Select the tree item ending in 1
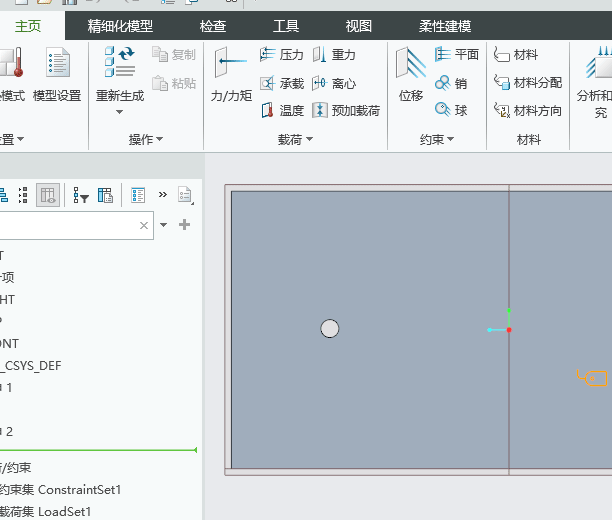Image resolution: width=612 pixels, height=520 pixels. [6, 388]
